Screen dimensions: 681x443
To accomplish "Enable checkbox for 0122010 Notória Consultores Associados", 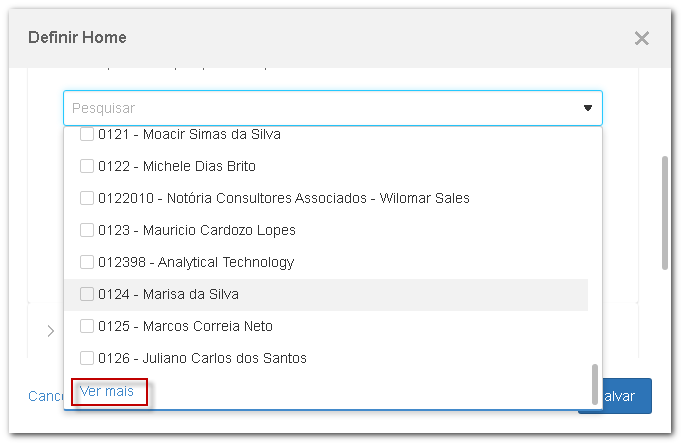I will [x=87, y=198].
